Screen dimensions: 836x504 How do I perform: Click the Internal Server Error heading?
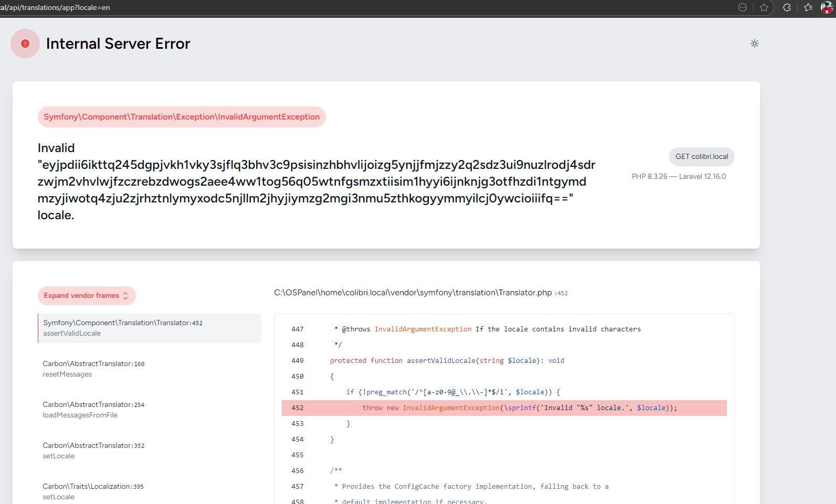[118, 44]
